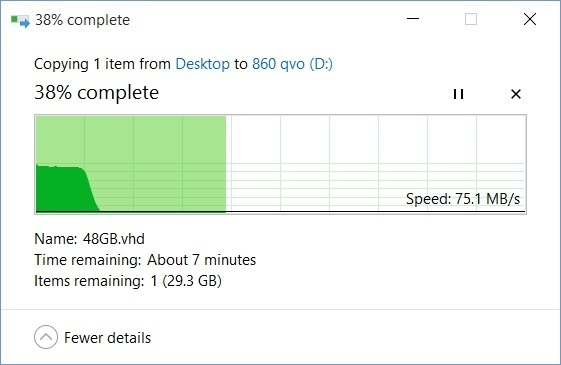The image size is (561, 365).
Task: Click the About 7 minutes time remaining text
Action: (x=202, y=260)
